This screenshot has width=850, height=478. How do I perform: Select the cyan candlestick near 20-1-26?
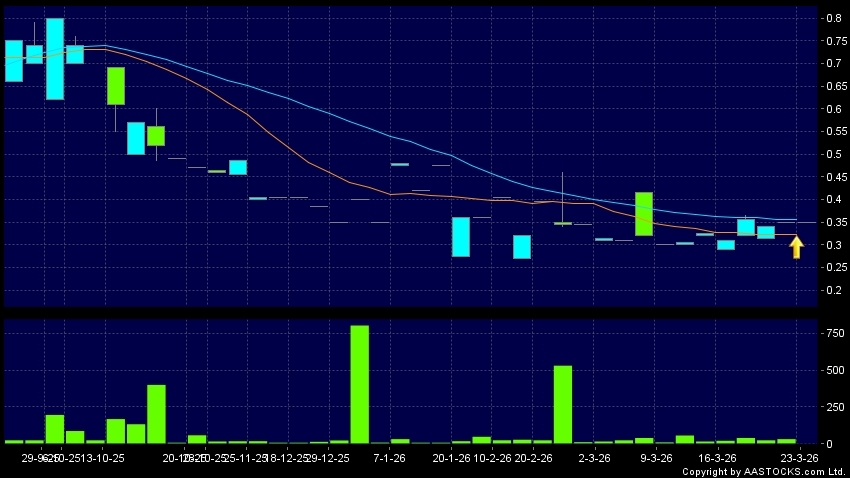coord(461,237)
